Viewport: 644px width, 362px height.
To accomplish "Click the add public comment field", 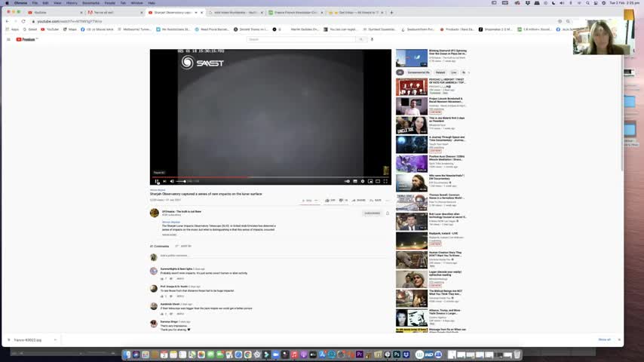I will point(274,256).
